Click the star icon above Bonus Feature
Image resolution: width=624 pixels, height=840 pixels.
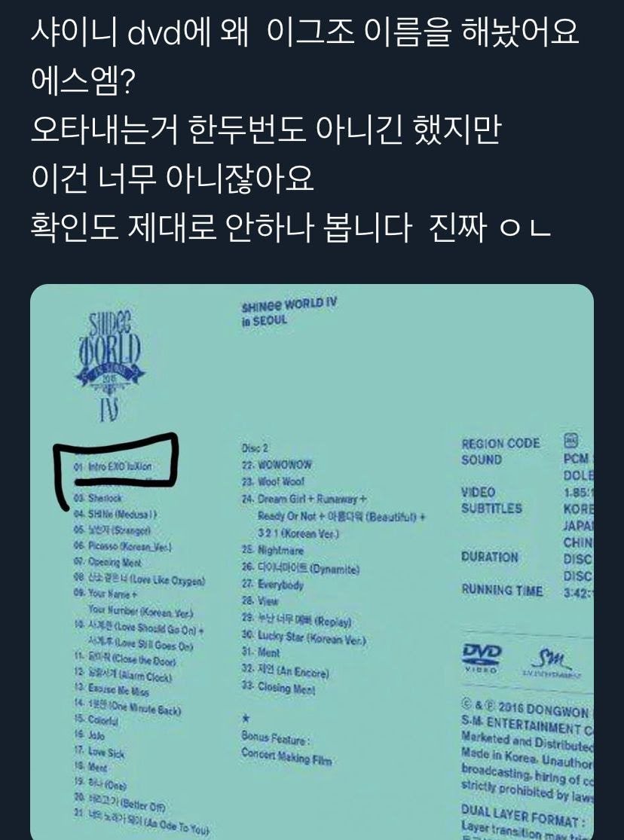[x=246, y=718]
